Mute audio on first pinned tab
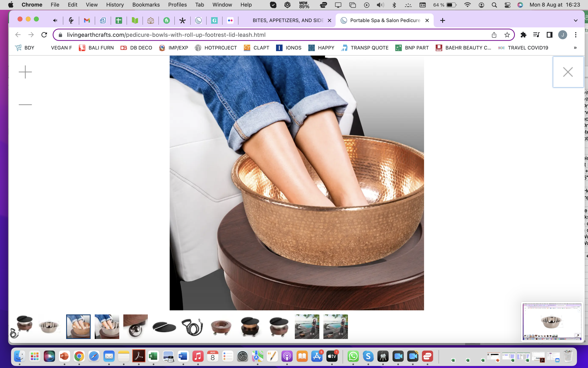588x368 pixels. pyautogui.click(x=55, y=20)
